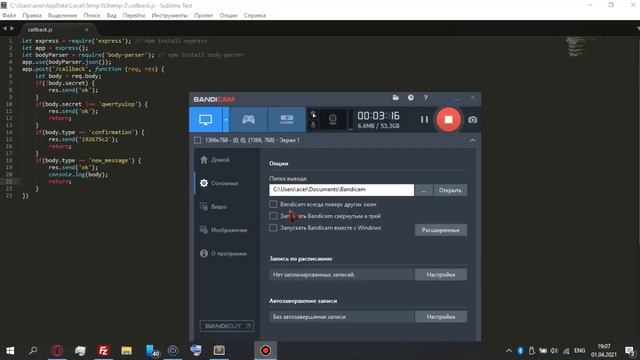Open Выделение menu in Sublime Text
The width and height of the screenshot is (640, 360).
click(62, 15)
